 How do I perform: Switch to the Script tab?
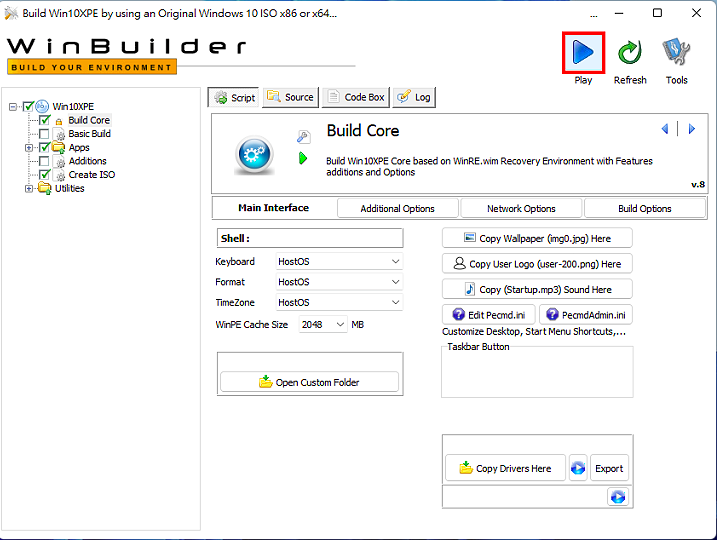click(x=234, y=98)
